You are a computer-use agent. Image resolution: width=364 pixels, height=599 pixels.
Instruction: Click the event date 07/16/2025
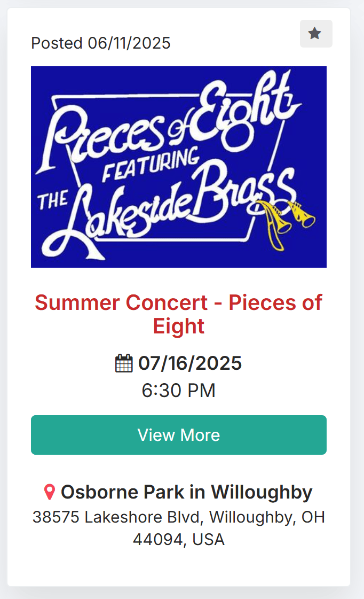click(190, 363)
